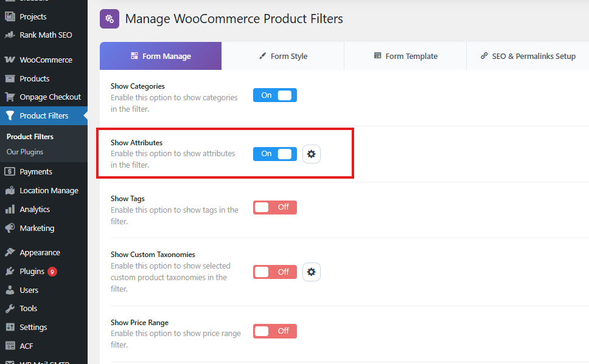The image size is (589, 364).
Task: Click the Payments dollar icon
Action: pyautogui.click(x=10, y=171)
